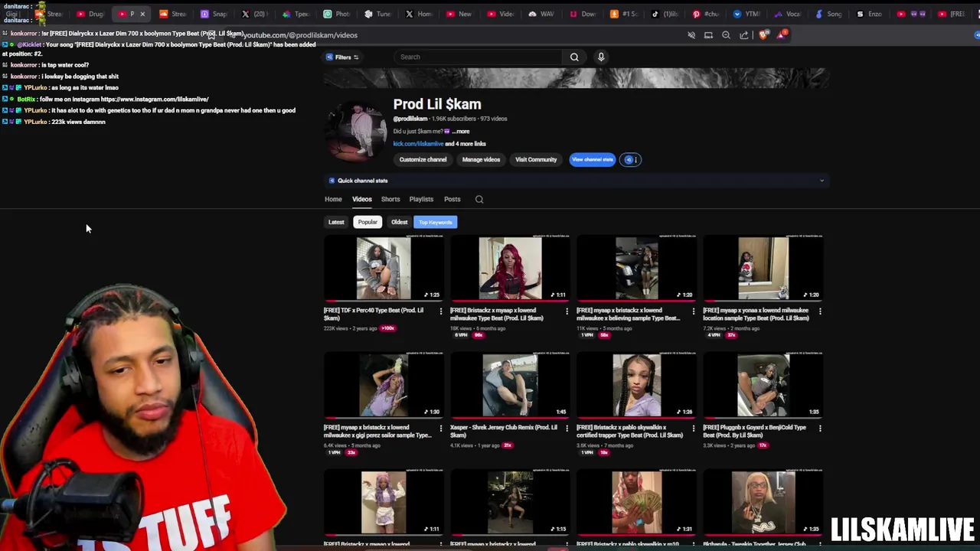Open the kick.com/lilskamlive link
Viewport: 980px width, 551px height.
pyautogui.click(x=418, y=144)
